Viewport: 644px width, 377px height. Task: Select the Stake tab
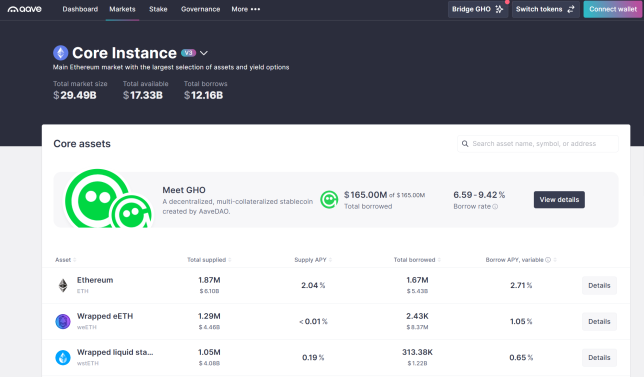point(158,9)
